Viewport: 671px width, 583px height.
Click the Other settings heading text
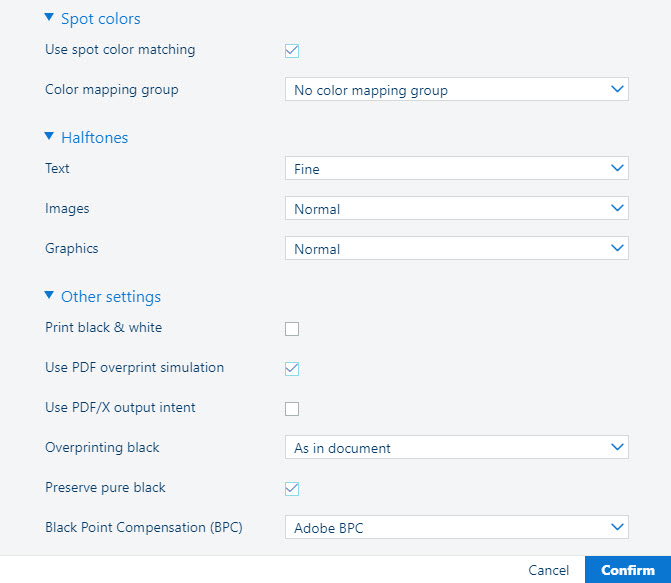click(x=110, y=296)
